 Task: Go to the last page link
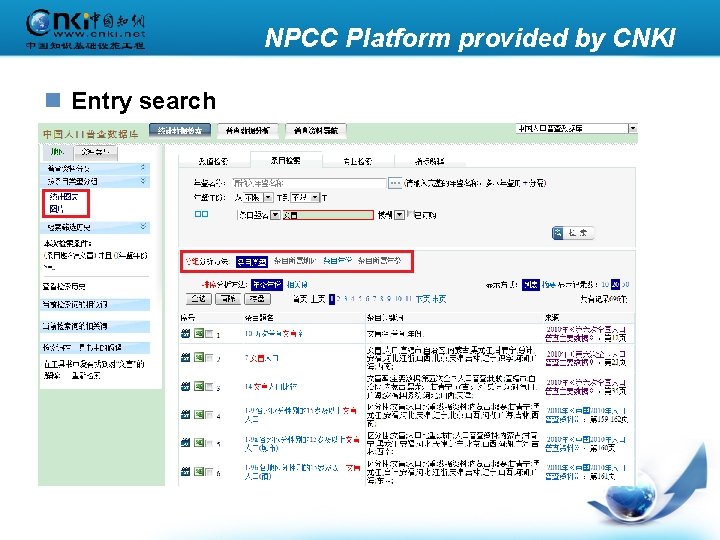(439, 299)
